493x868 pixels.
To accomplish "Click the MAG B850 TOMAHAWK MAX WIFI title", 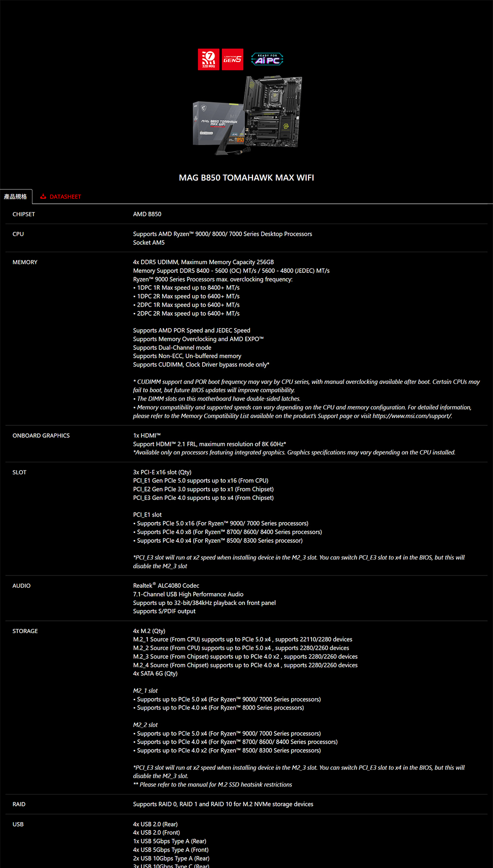I will tap(246, 178).
